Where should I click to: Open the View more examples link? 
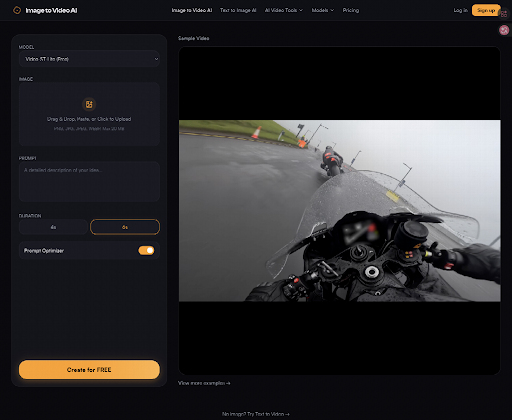coord(204,383)
